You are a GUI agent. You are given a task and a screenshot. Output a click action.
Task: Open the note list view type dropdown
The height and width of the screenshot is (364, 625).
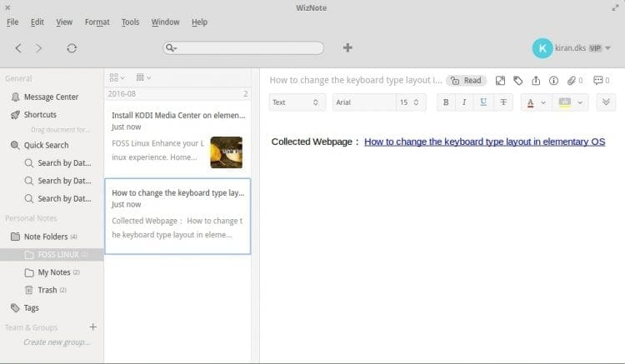point(117,77)
